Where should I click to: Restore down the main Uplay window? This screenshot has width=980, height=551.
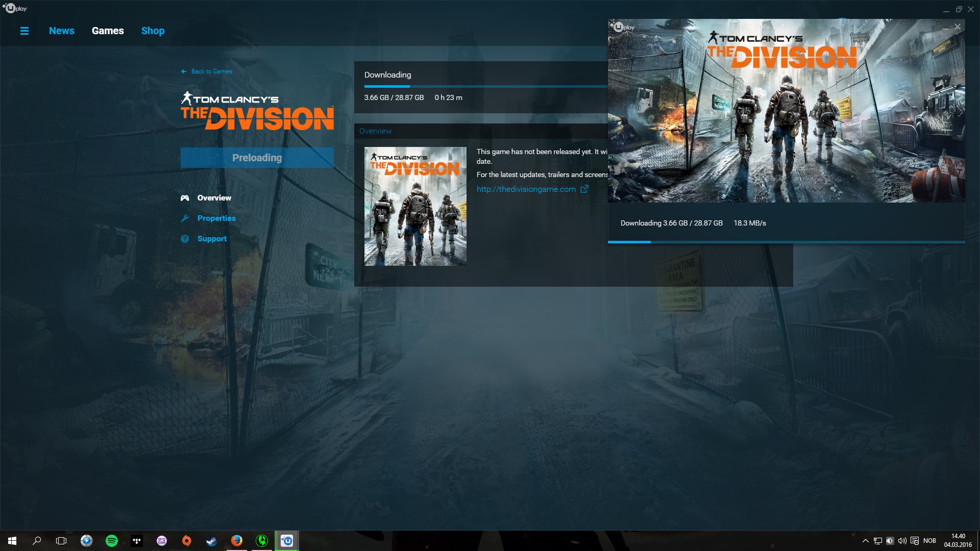click(959, 9)
